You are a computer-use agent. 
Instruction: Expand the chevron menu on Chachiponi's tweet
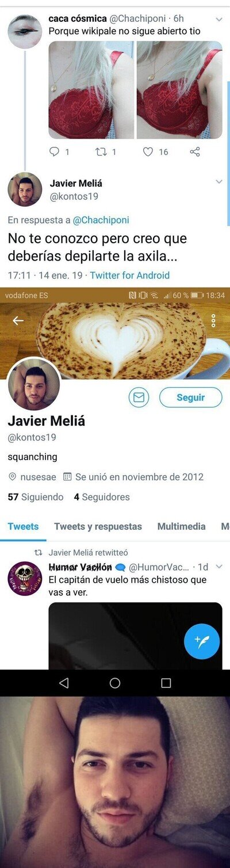click(x=218, y=20)
